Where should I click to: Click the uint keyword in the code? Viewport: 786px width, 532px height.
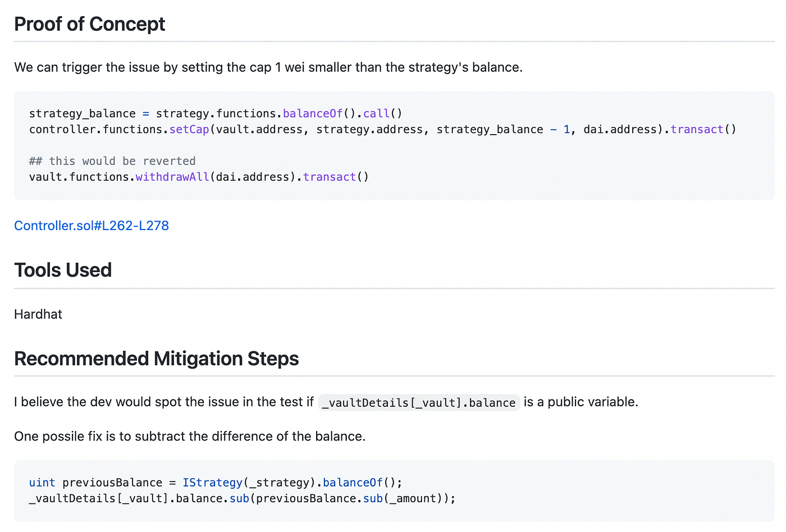42,483
